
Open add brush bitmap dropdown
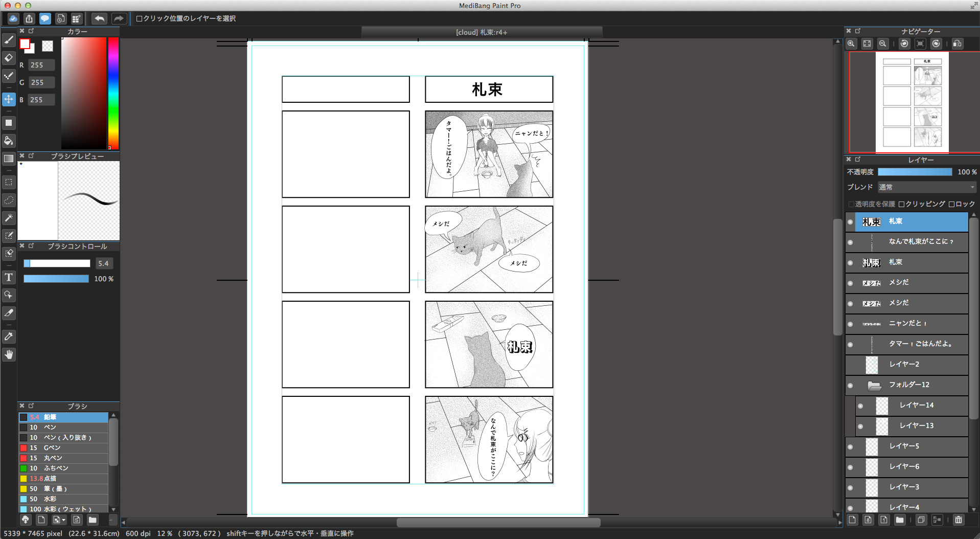[x=59, y=520]
